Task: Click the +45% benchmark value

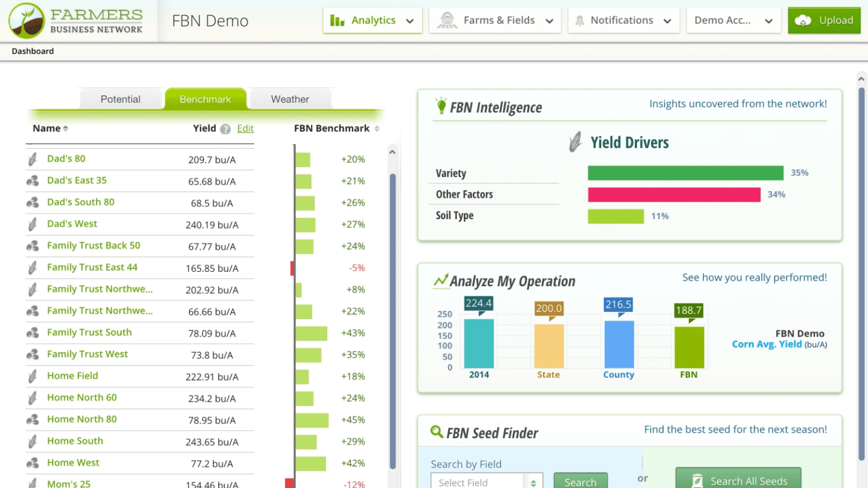Action: pyautogui.click(x=353, y=420)
